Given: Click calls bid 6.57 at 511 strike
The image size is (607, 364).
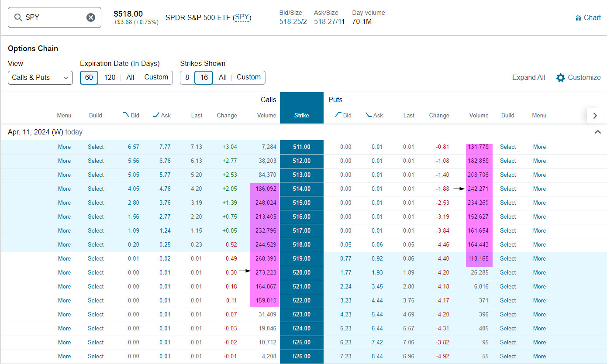Looking at the screenshot, I should [x=134, y=147].
